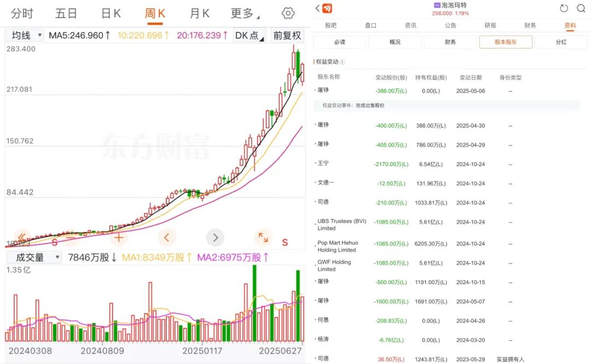Click the 20250117 date axis label
Viewport: 591px width, 364px height.
click(202, 351)
